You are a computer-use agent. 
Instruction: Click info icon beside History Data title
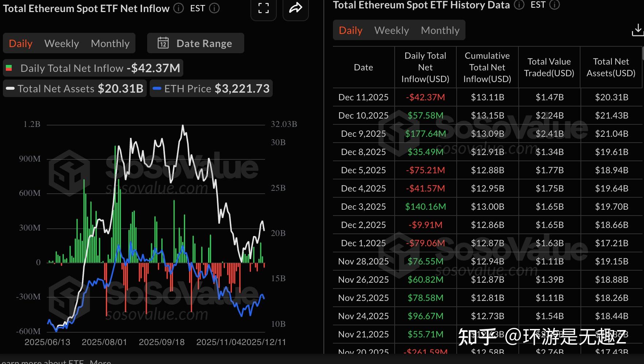519,5
